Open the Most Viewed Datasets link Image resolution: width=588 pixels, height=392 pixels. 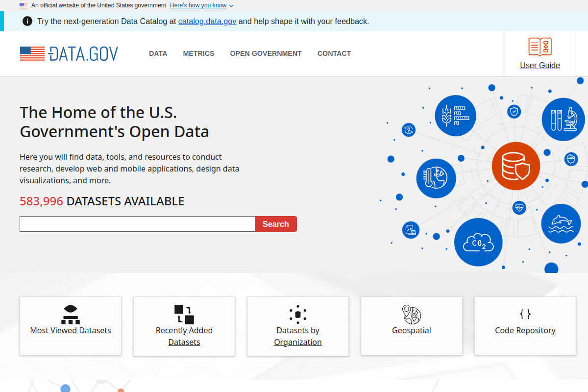point(71,330)
